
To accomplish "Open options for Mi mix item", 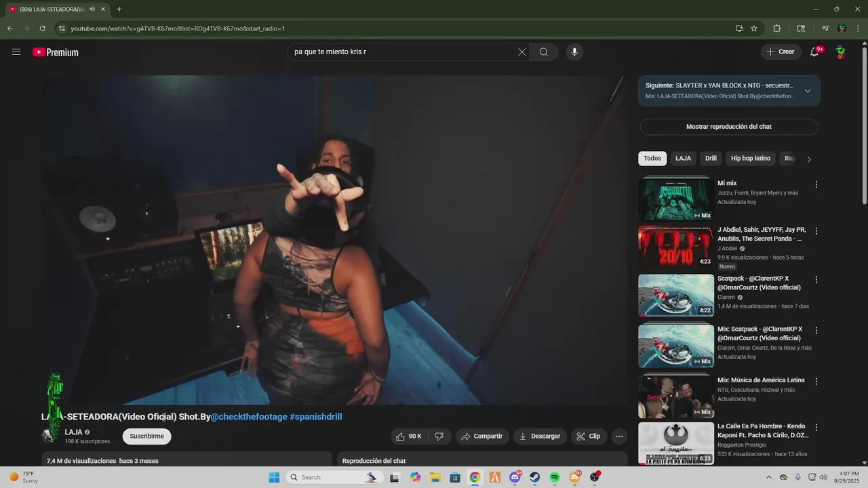I will (816, 184).
